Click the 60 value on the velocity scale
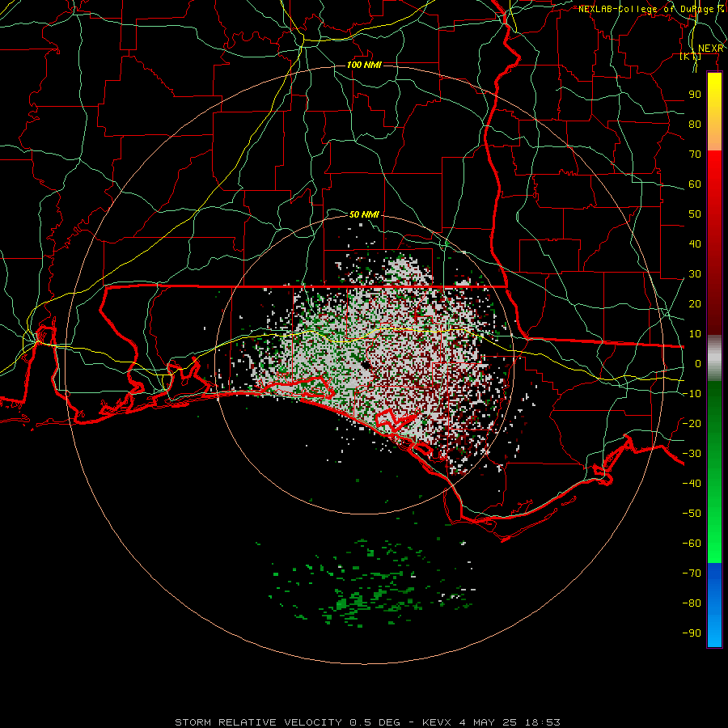728x728 pixels. [x=695, y=184]
